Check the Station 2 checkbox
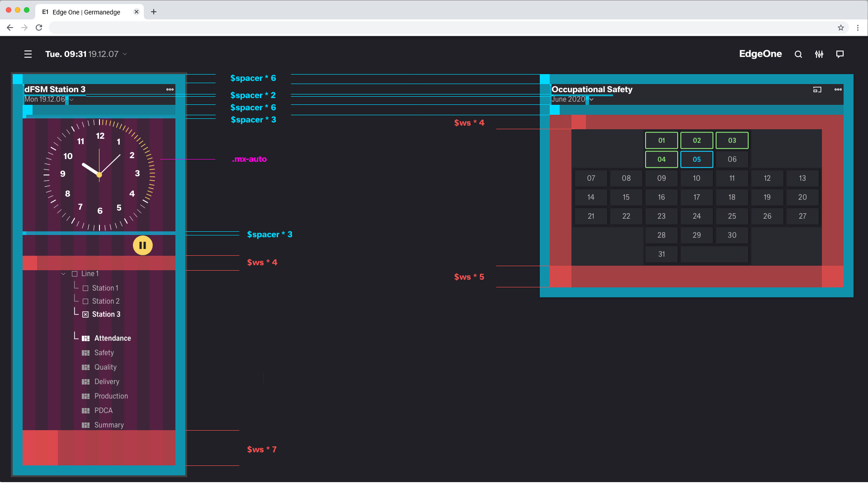Viewport: 868px width, 488px height. [x=85, y=301]
